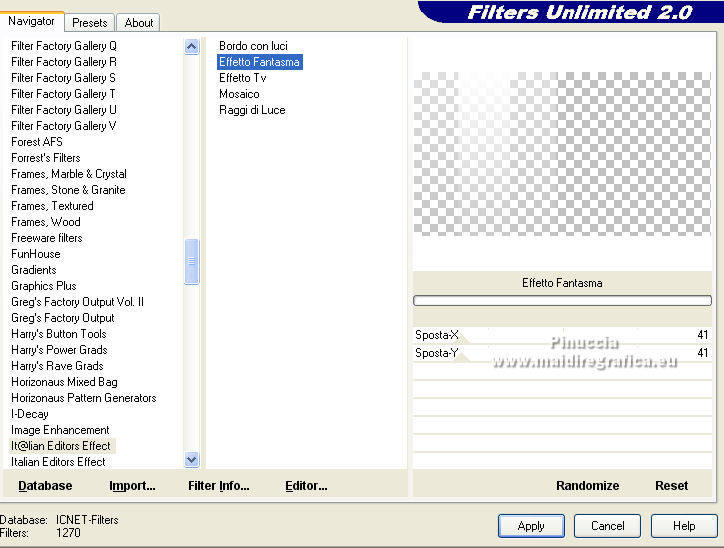Viewport: 724px width, 548px height.
Task: Select Harry's Button Tools
Action: 59,334
